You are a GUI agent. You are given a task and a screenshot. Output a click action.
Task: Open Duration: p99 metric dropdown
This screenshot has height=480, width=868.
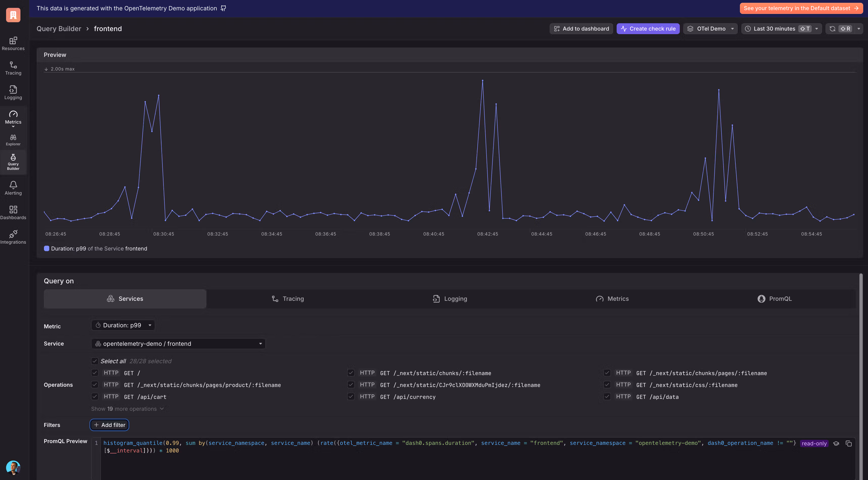(x=123, y=325)
